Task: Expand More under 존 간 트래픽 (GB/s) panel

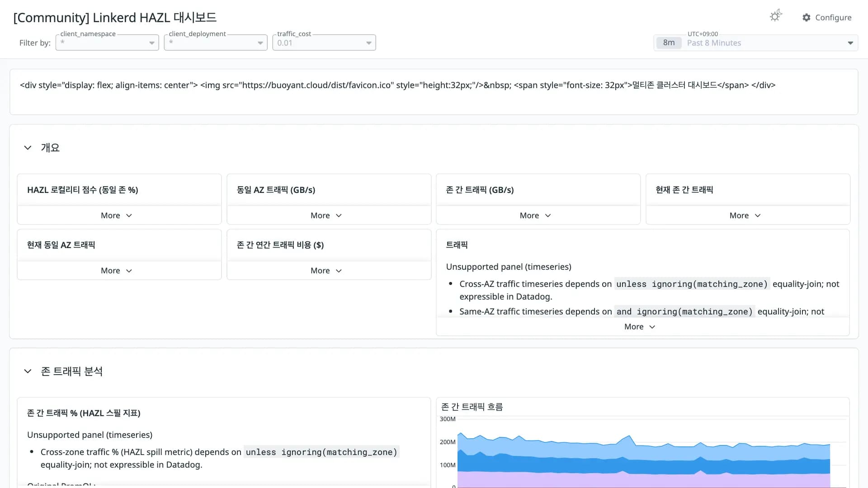Action: [536, 216]
